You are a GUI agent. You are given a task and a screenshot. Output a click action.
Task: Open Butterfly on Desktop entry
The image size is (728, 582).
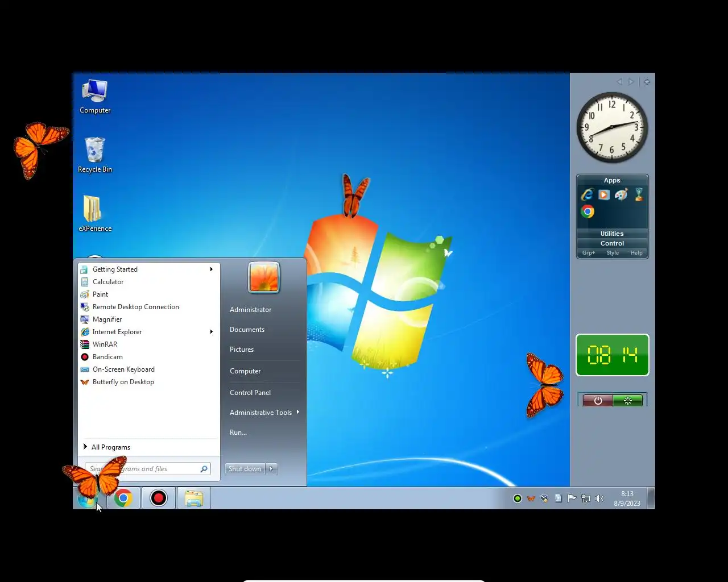tap(149, 382)
